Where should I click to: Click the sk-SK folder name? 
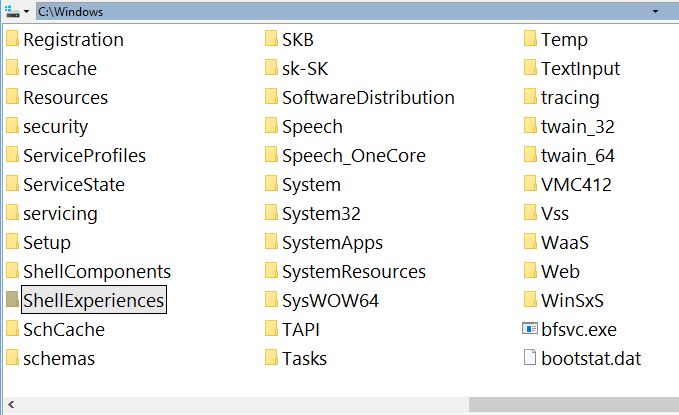tap(305, 68)
